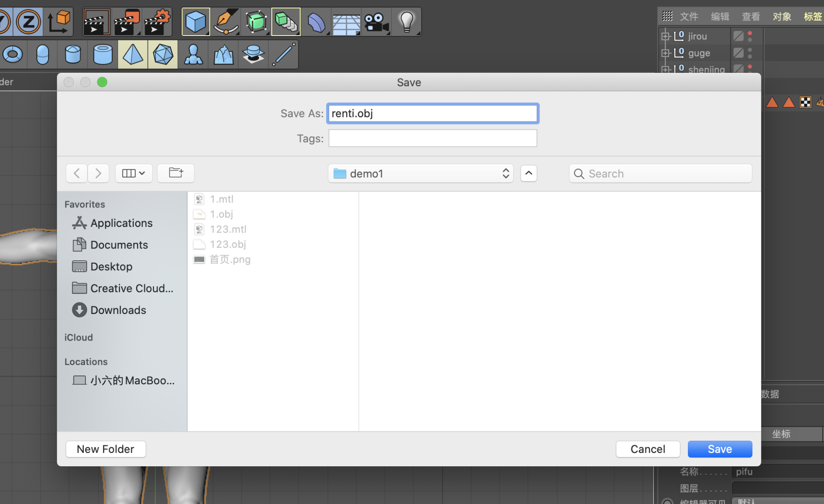This screenshot has width=824, height=504.
Task: Open the view mode dropdown
Action: coord(133,173)
